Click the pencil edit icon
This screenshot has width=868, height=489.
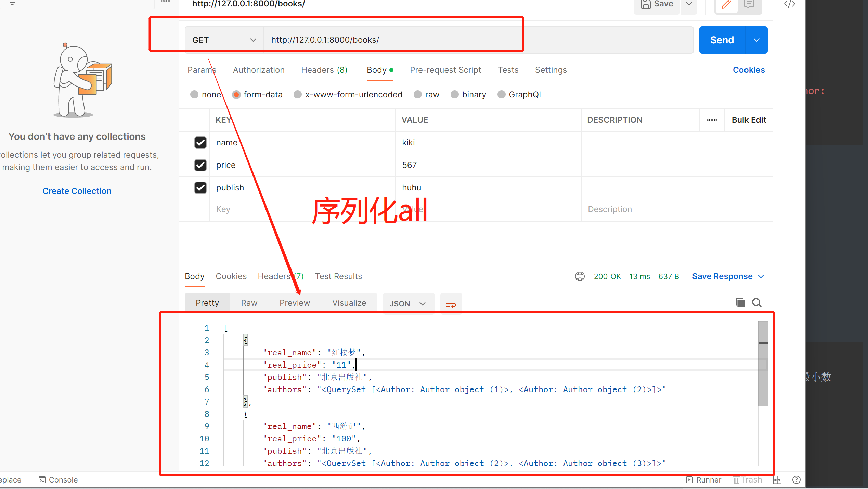pyautogui.click(x=726, y=5)
